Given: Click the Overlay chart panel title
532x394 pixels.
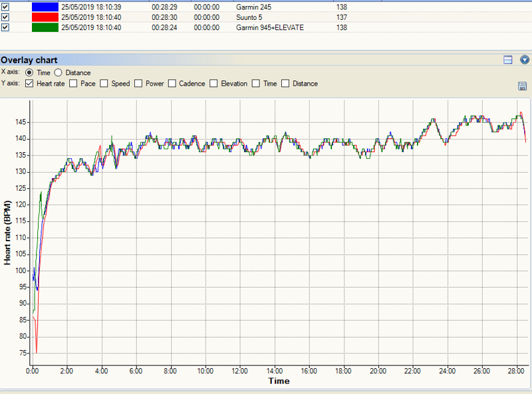Looking at the screenshot, I should (x=29, y=60).
